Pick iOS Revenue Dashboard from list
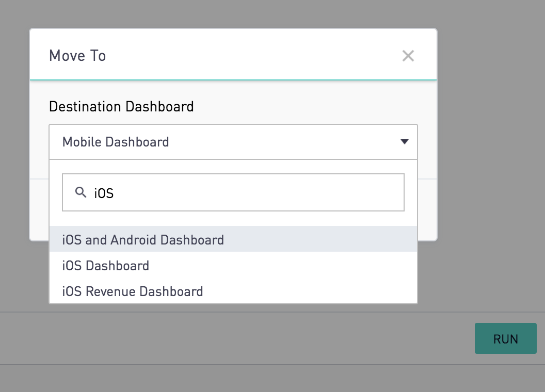Viewport: 545px width, 392px height. 133,291
